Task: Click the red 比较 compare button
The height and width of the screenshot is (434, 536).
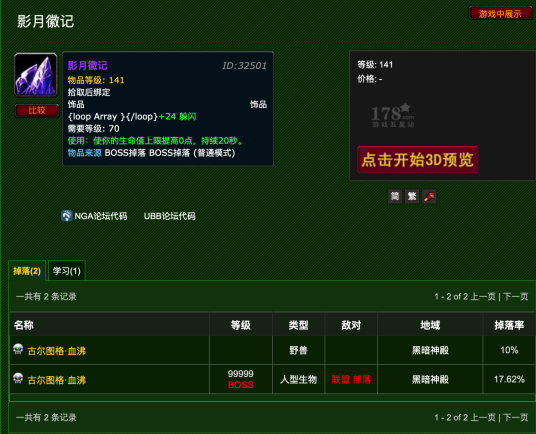Action: coord(37,110)
